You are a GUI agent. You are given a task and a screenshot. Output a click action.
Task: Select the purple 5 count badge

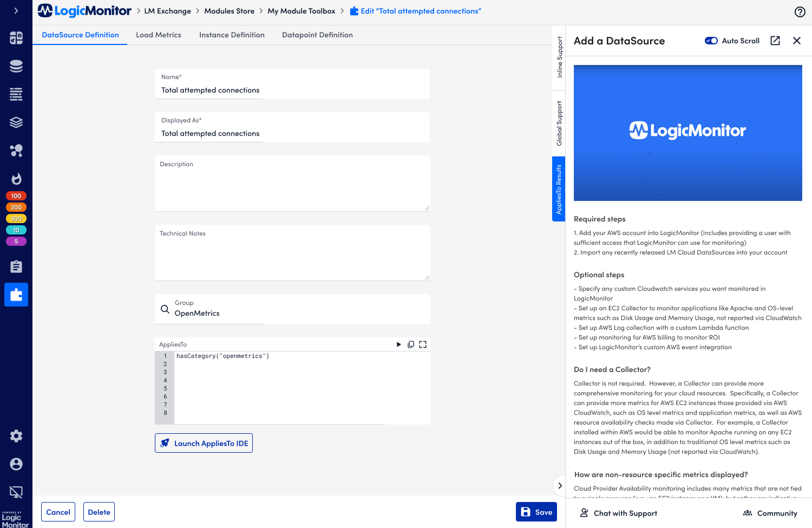[x=16, y=242]
